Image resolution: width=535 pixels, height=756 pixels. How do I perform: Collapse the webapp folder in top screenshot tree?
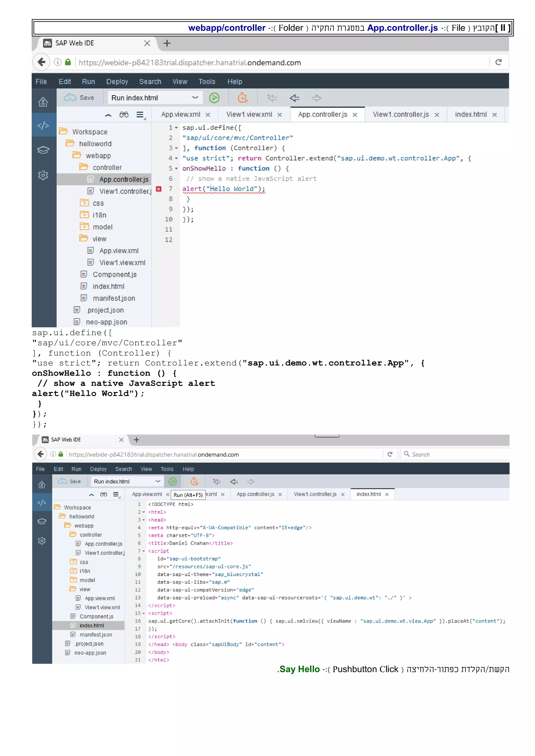pyautogui.click(x=77, y=155)
